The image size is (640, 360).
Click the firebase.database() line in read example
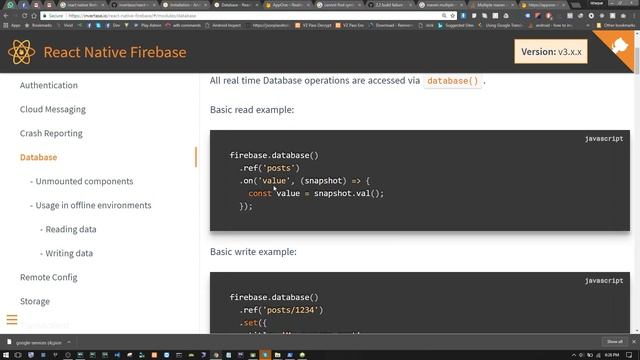click(274, 156)
